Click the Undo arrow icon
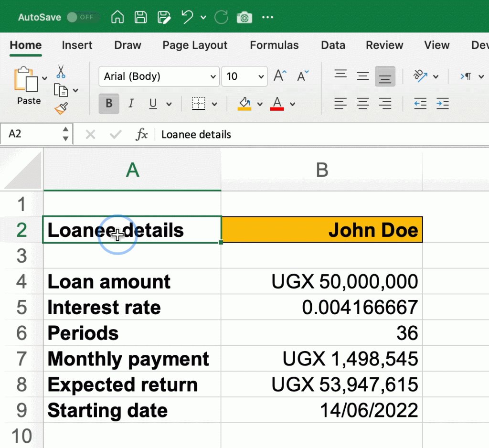The width and height of the screenshot is (489, 448). tap(187, 18)
